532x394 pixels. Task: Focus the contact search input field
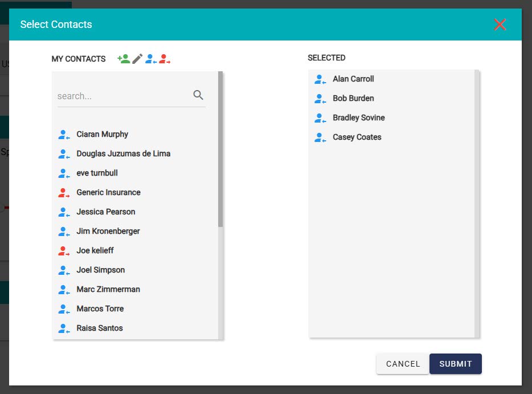pos(122,96)
